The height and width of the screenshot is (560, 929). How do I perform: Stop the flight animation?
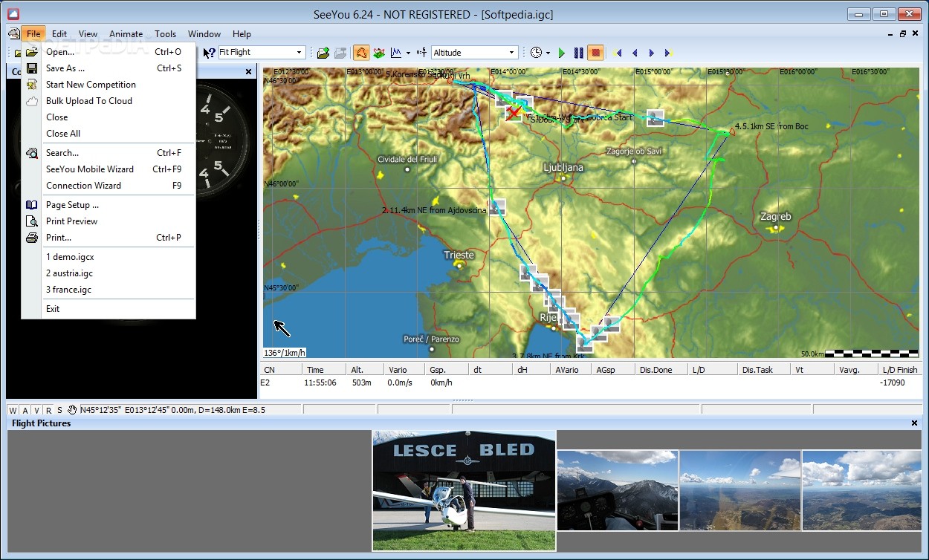(x=595, y=53)
